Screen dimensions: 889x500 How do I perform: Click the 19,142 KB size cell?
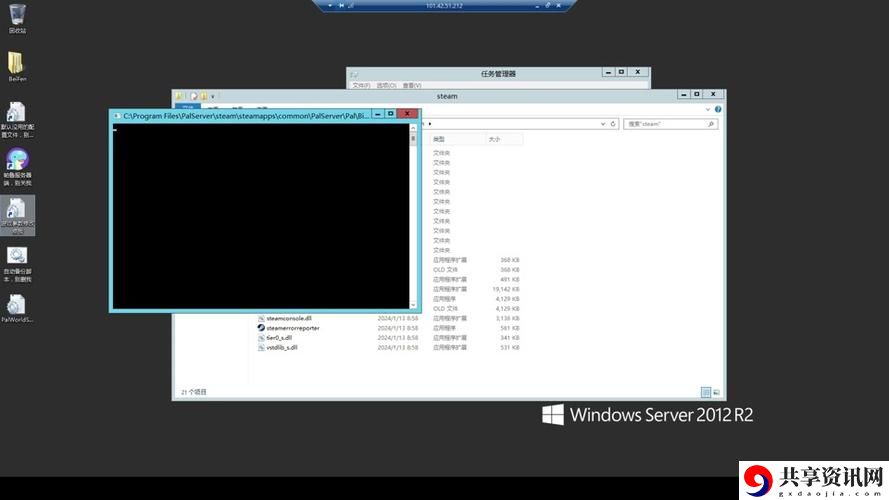pos(506,289)
